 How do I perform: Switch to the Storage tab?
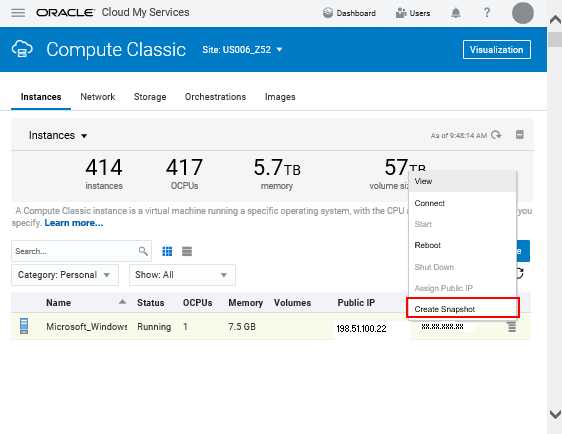[x=150, y=97]
